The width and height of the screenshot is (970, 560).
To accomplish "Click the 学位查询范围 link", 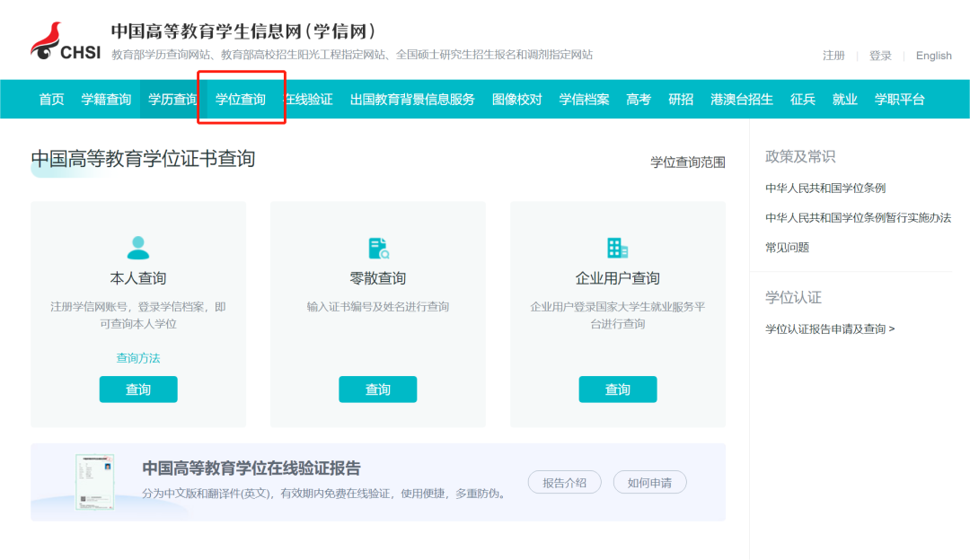I will [687, 162].
